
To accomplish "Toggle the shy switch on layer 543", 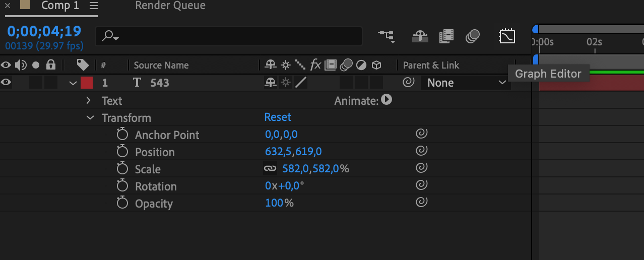I will pos(271,83).
